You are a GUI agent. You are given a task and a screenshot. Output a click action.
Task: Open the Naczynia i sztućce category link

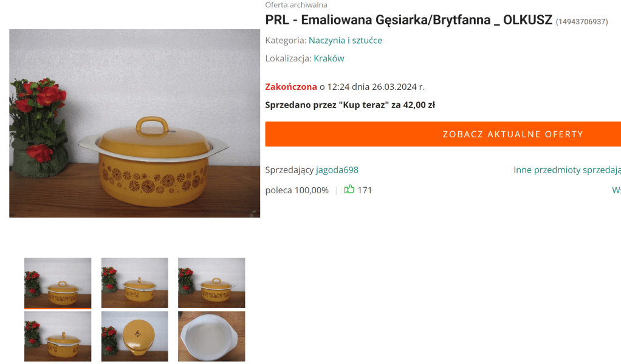pyautogui.click(x=345, y=40)
